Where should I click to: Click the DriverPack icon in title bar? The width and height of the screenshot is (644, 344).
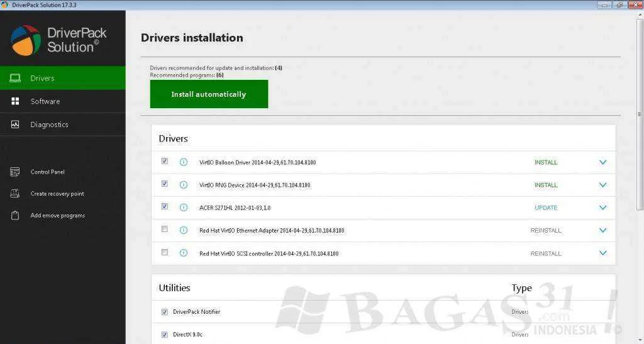point(4,5)
